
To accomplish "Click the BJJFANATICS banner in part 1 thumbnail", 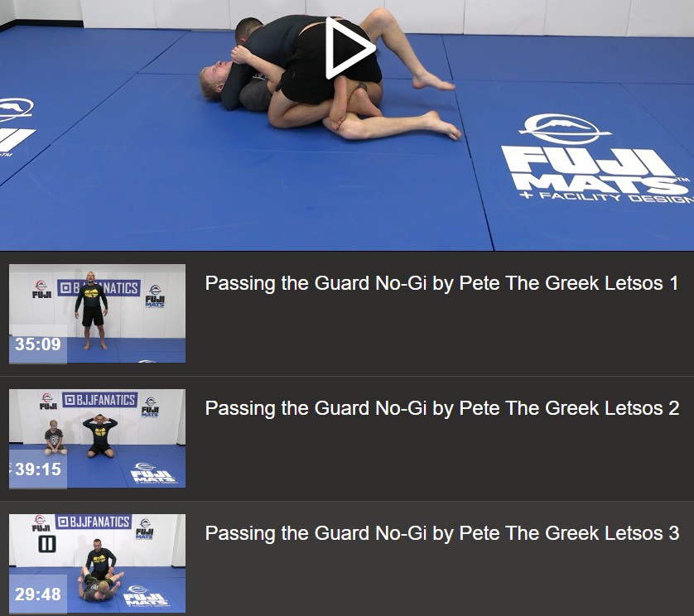I will (x=99, y=288).
